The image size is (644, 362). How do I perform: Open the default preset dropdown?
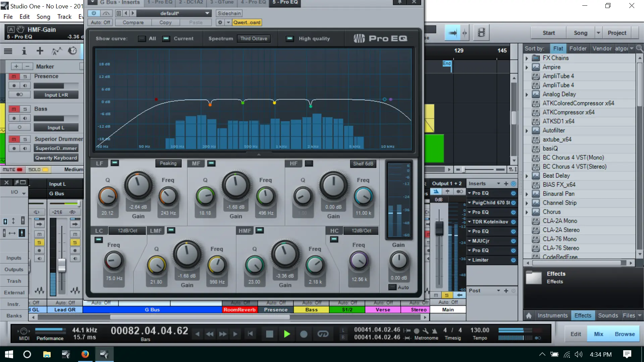click(174, 13)
